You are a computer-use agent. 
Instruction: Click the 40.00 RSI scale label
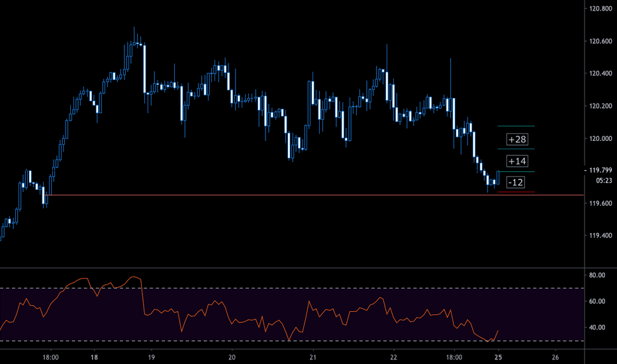[596, 328]
